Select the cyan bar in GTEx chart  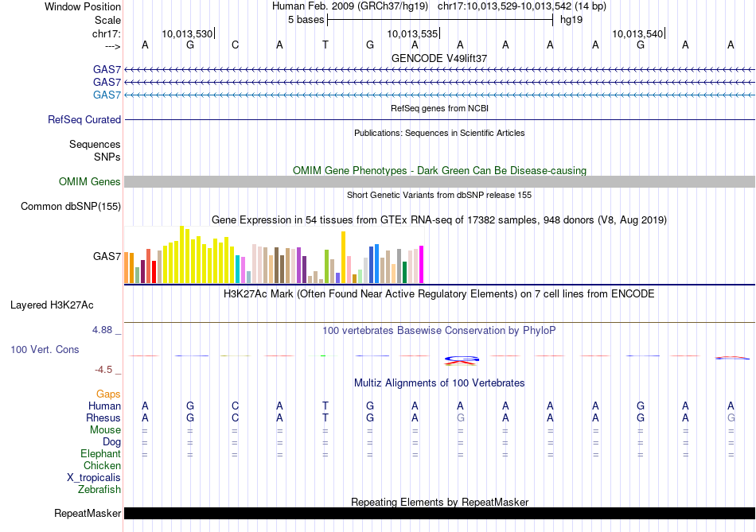tap(238, 269)
